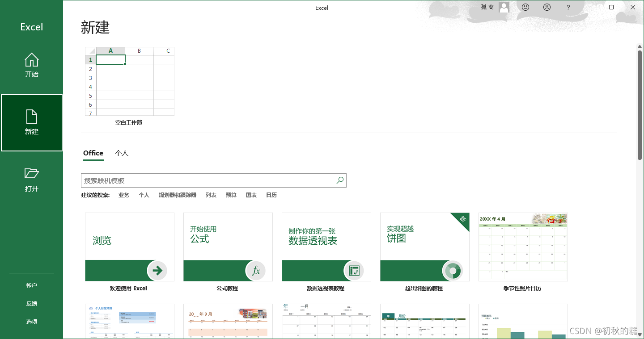Screen dimensions: 644x339
Task: Open the 开始 home page icon
Action: 31,60
